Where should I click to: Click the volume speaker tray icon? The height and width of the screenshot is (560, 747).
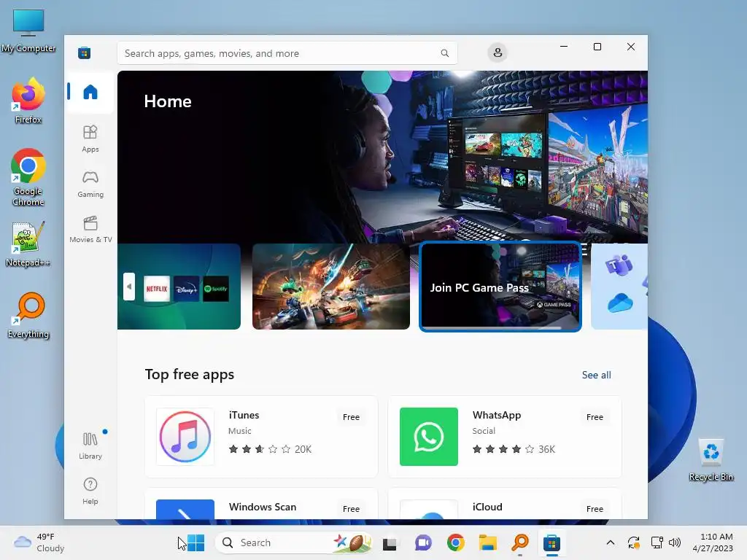pyautogui.click(x=675, y=542)
